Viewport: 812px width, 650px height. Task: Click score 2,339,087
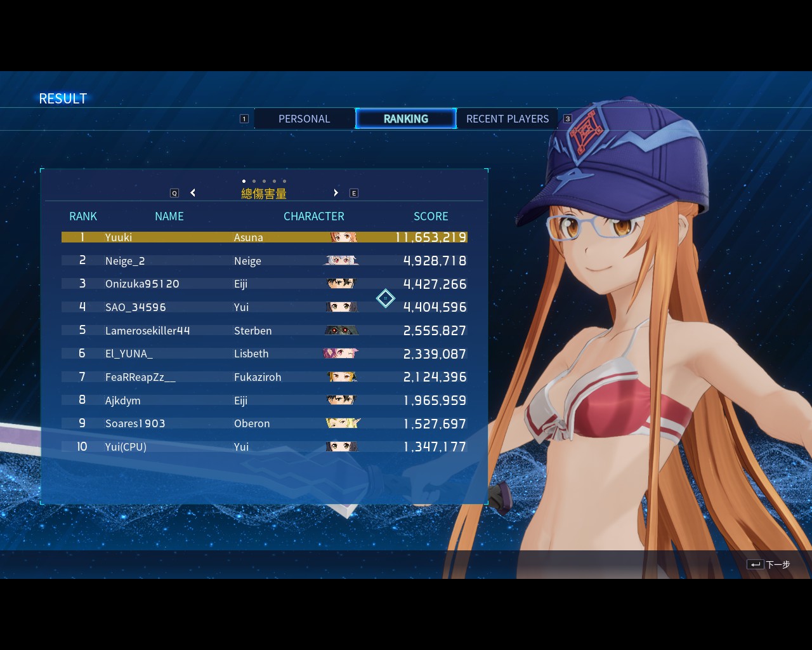tap(435, 354)
